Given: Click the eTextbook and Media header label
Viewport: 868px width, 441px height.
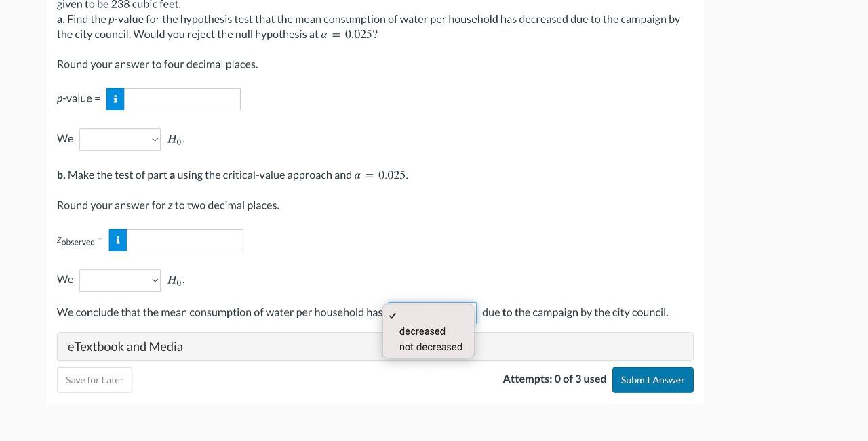Looking at the screenshot, I should coord(125,346).
